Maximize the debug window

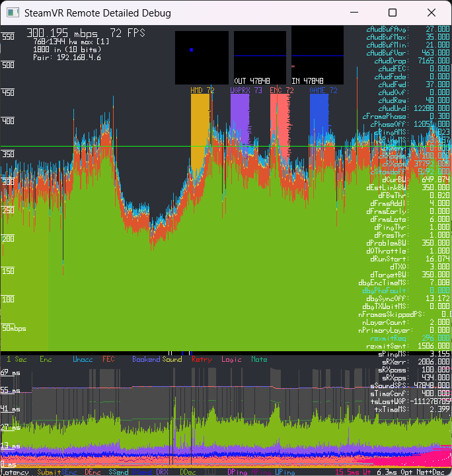[x=393, y=13]
